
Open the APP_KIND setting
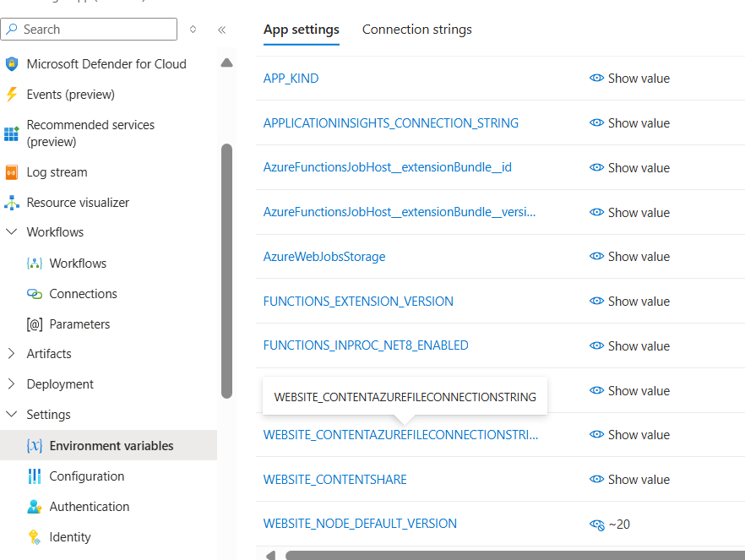pyautogui.click(x=291, y=79)
